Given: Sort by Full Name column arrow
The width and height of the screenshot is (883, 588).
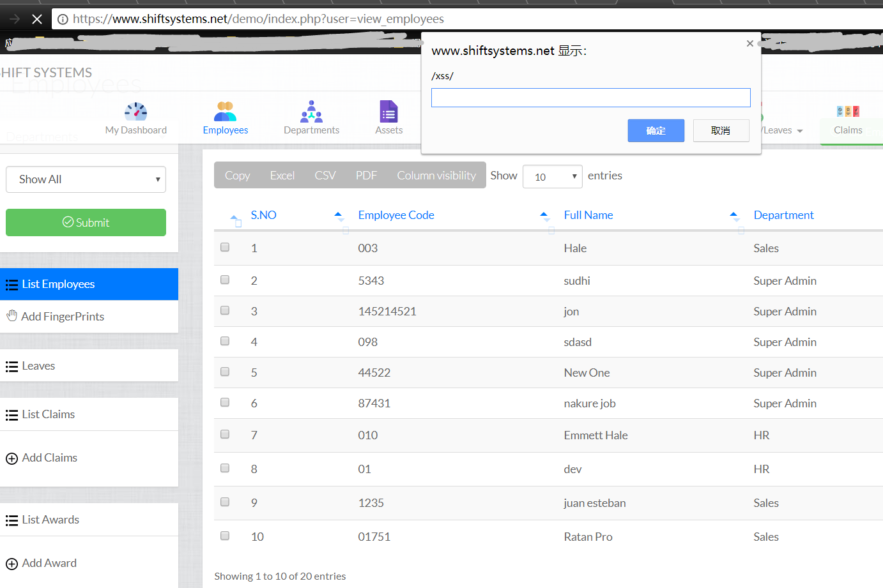Looking at the screenshot, I should (734, 216).
